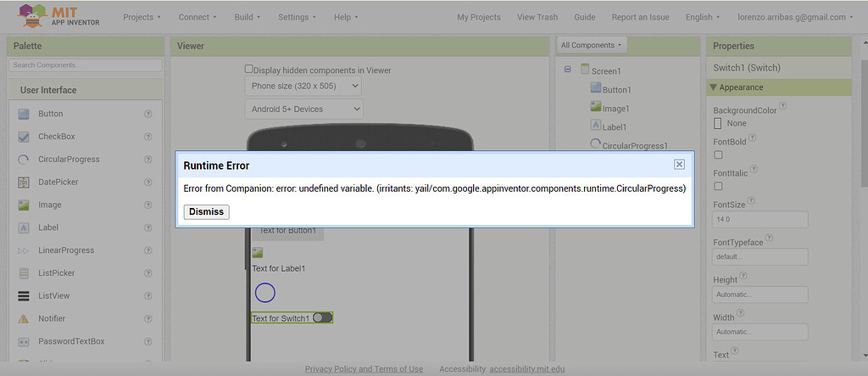
Task: Check the FontBold checkbox
Action: click(718, 154)
